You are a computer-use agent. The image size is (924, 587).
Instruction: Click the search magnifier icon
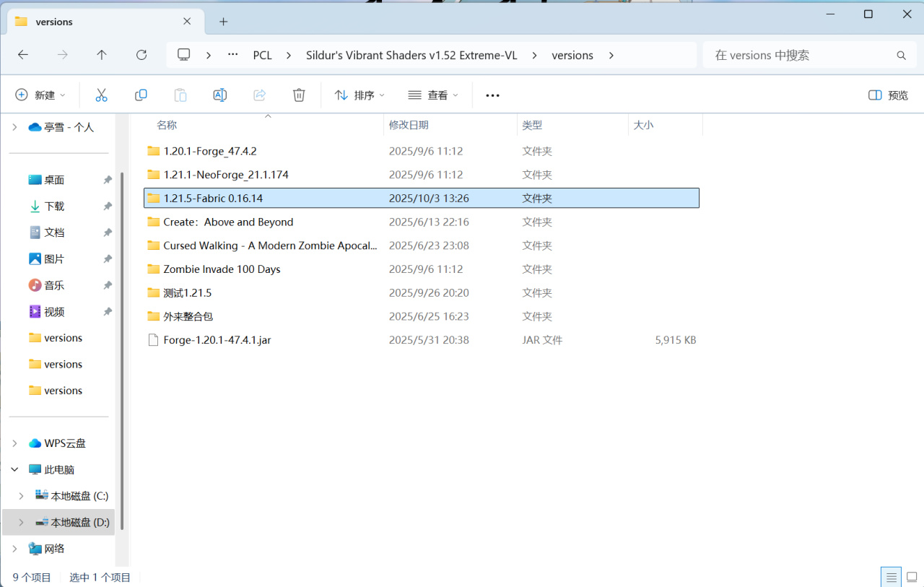(901, 56)
